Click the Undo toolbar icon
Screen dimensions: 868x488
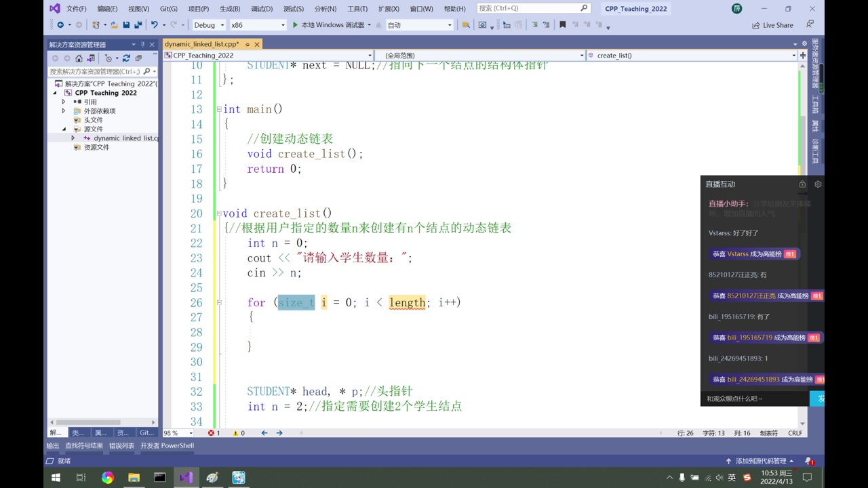(155, 24)
